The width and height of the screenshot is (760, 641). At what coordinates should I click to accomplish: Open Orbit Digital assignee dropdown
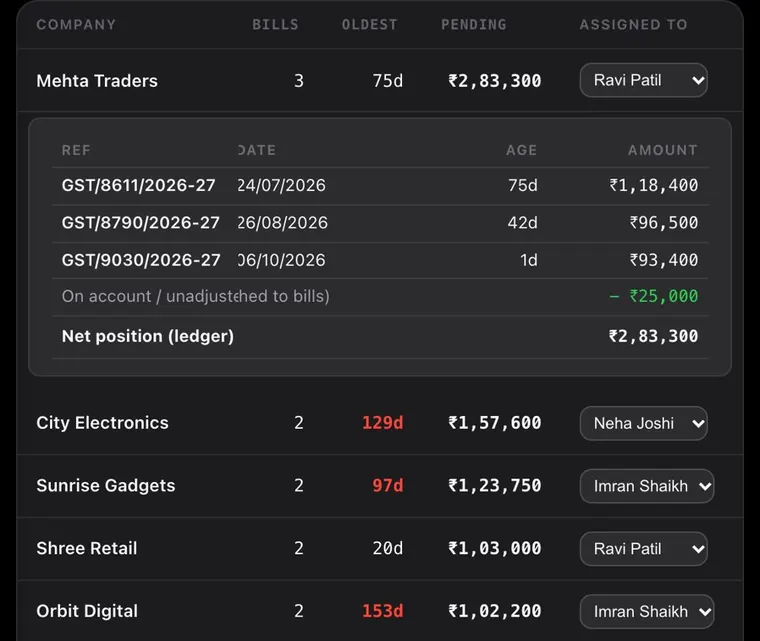pyautogui.click(x=647, y=611)
